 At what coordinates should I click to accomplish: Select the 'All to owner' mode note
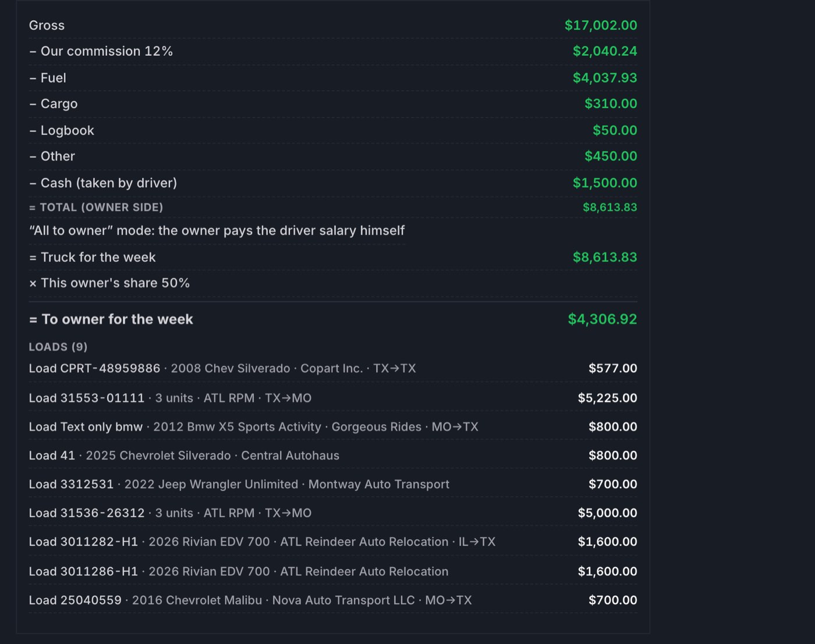pos(217,230)
